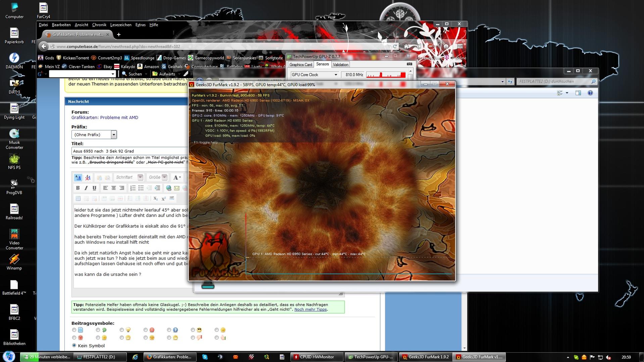
Task: Open 'Grafikkarten: Probleme mit AMD' forum link
Action: pos(105,117)
